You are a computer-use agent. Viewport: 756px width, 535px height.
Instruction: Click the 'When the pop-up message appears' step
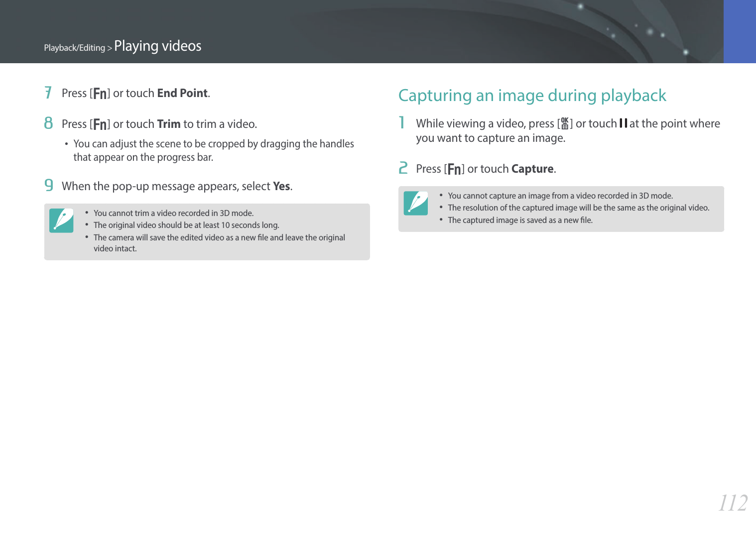(177, 186)
